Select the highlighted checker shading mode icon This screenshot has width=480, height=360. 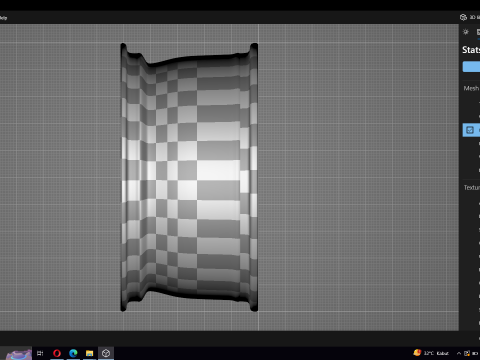[x=470, y=130]
